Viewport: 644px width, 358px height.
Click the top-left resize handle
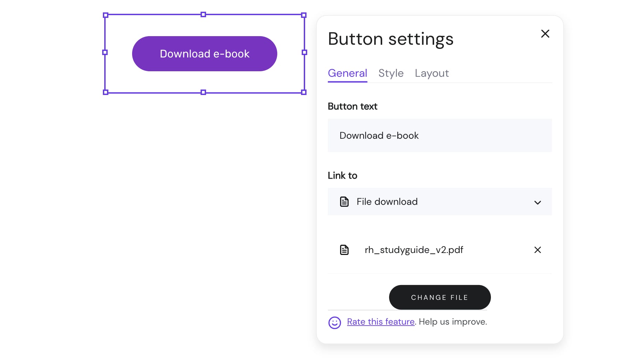click(106, 15)
